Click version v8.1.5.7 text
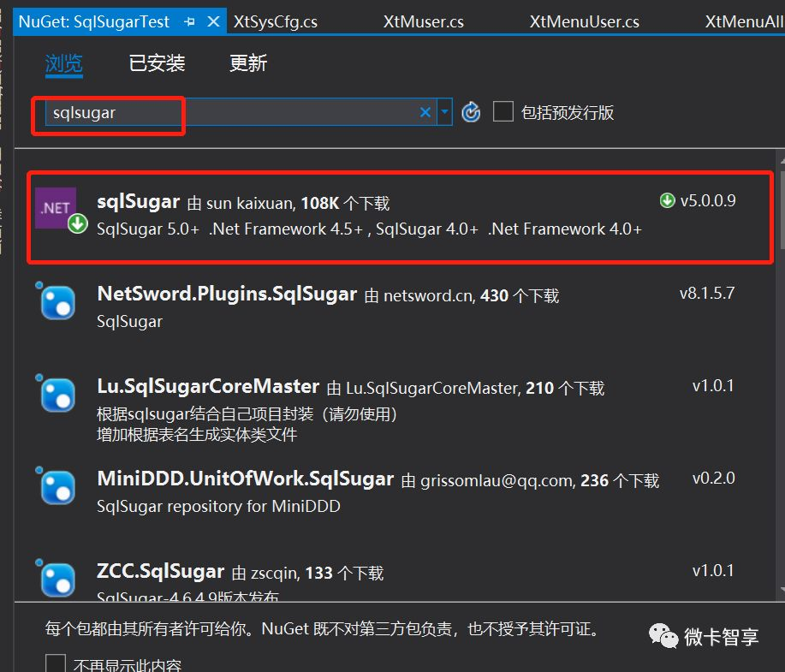Image resolution: width=785 pixels, height=672 pixels. tap(707, 293)
